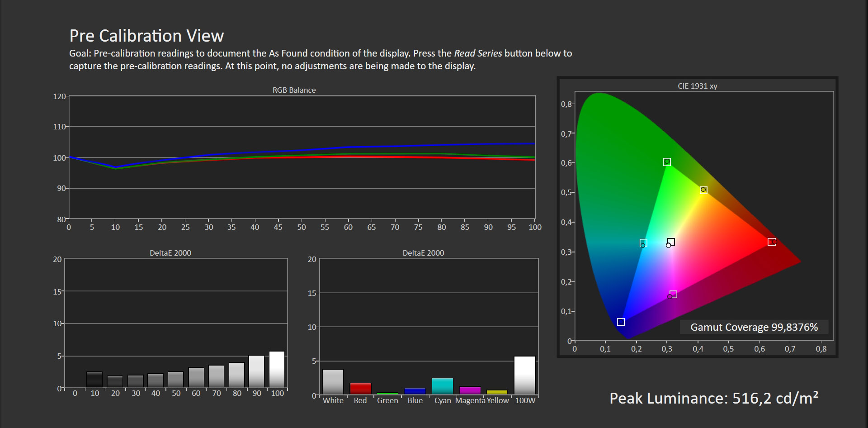Click the Cyan label on color DeltaE axis
868x428 pixels.
click(443, 400)
